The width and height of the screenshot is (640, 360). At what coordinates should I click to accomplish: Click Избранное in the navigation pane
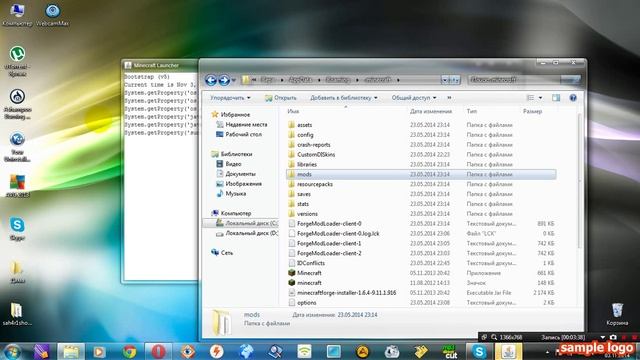click(235, 115)
